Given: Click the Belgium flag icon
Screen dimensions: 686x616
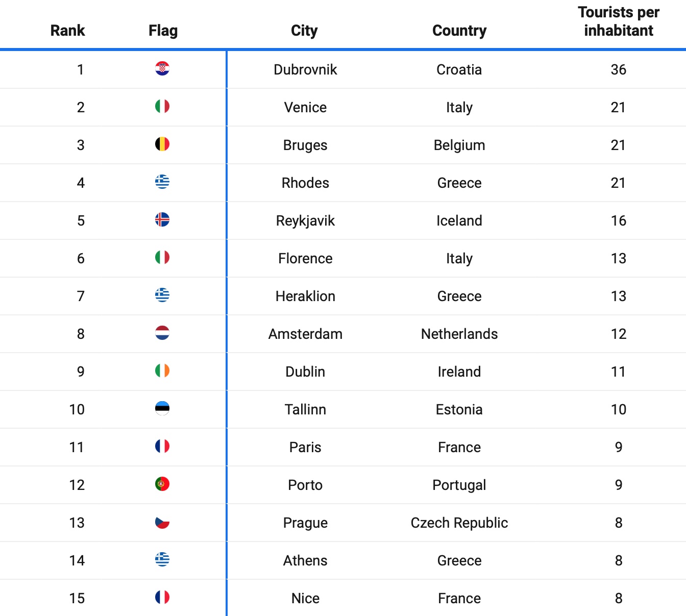Looking at the screenshot, I should [162, 144].
